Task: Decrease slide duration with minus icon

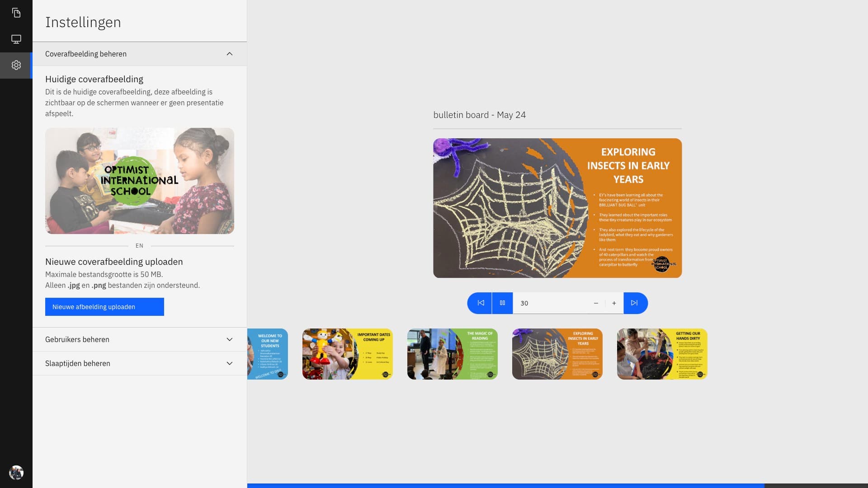Action: pyautogui.click(x=596, y=303)
